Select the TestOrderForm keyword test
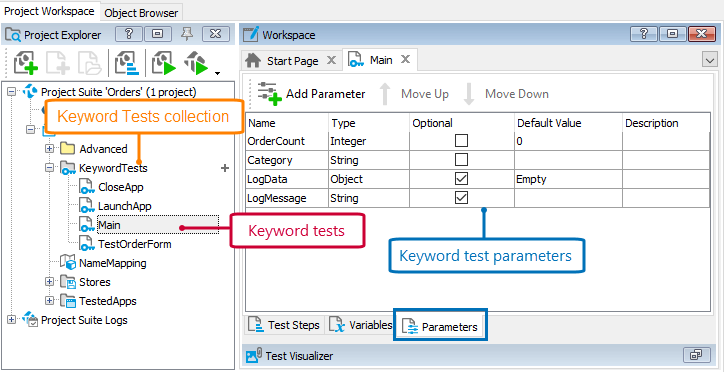The width and height of the screenshot is (724, 372). click(134, 244)
